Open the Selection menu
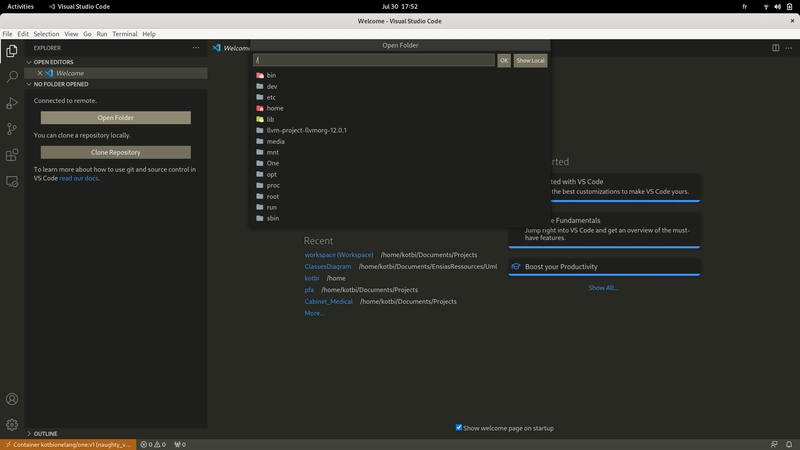The height and width of the screenshot is (450, 800). [46, 34]
